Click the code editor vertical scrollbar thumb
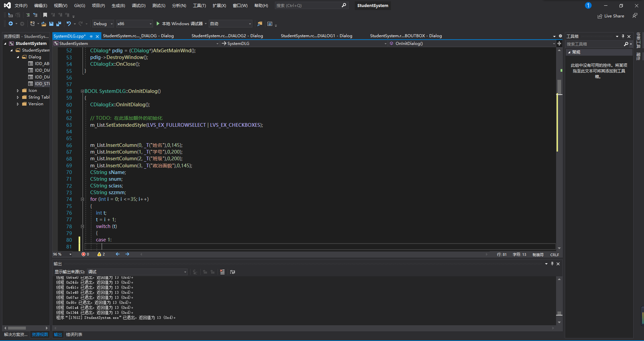644x341 pixels. (559, 87)
